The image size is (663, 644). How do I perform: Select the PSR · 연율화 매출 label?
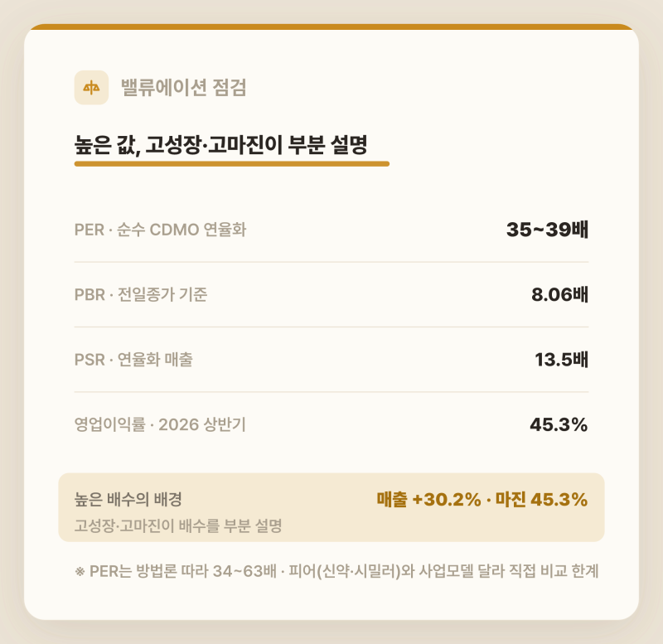[133, 360]
